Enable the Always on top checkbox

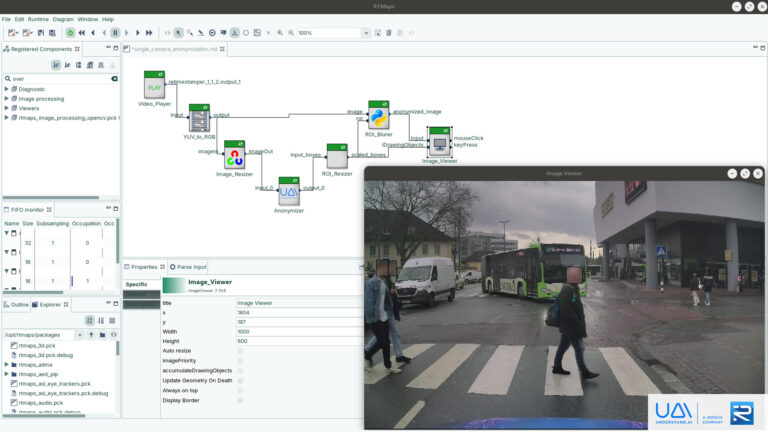coord(240,391)
